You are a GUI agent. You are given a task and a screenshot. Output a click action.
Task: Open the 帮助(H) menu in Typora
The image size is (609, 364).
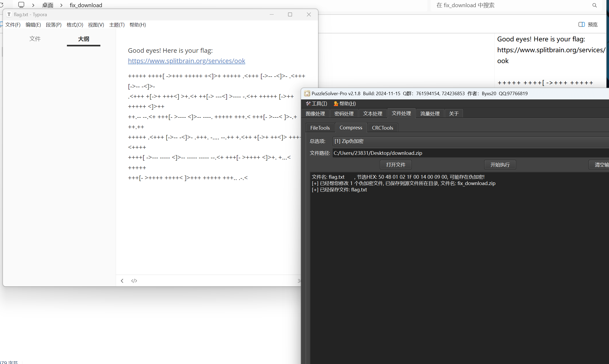[138, 25]
